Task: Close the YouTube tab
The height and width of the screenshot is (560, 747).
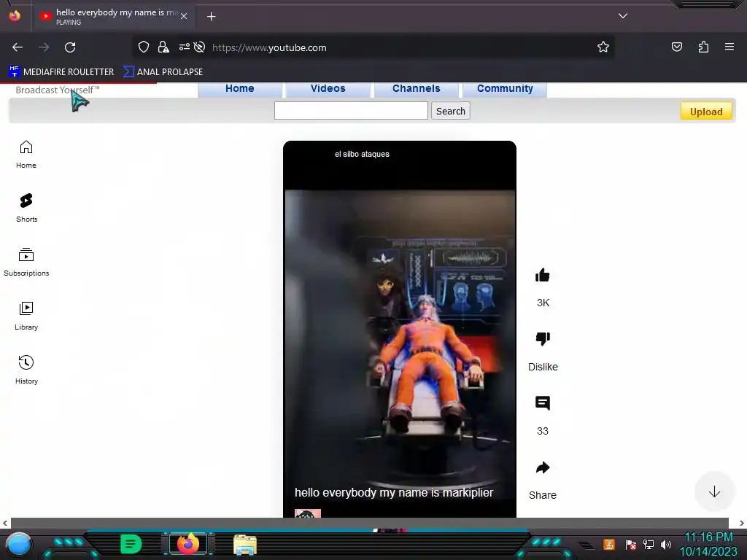Action: click(x=184, y=16)
